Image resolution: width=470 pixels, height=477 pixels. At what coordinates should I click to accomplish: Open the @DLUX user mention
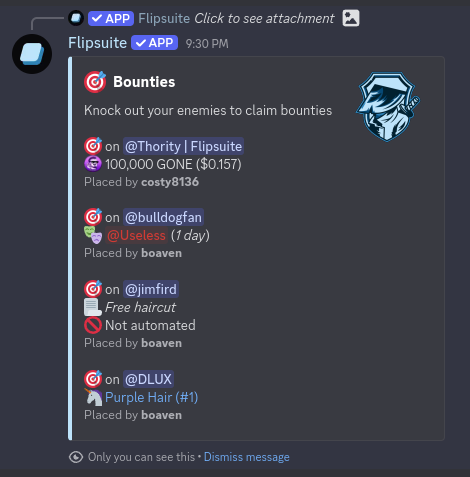[148, 379]
